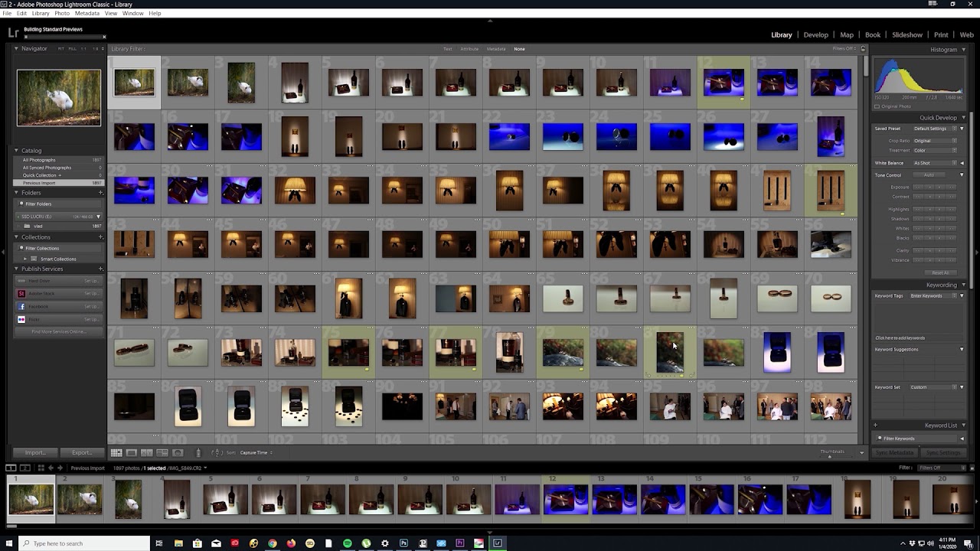Open Windows Start menu
Viewport: 980px width, 551px height.
8,543
